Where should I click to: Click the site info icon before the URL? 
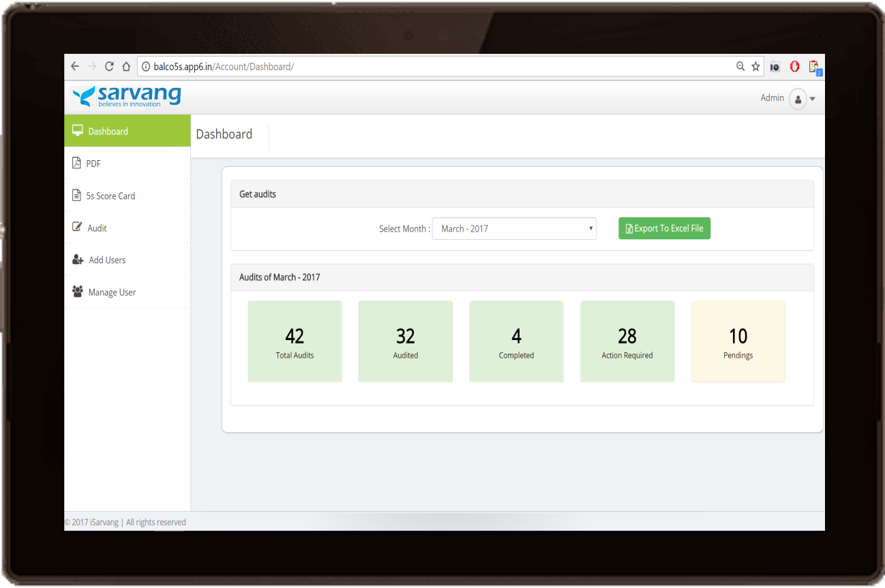[147, 66]
